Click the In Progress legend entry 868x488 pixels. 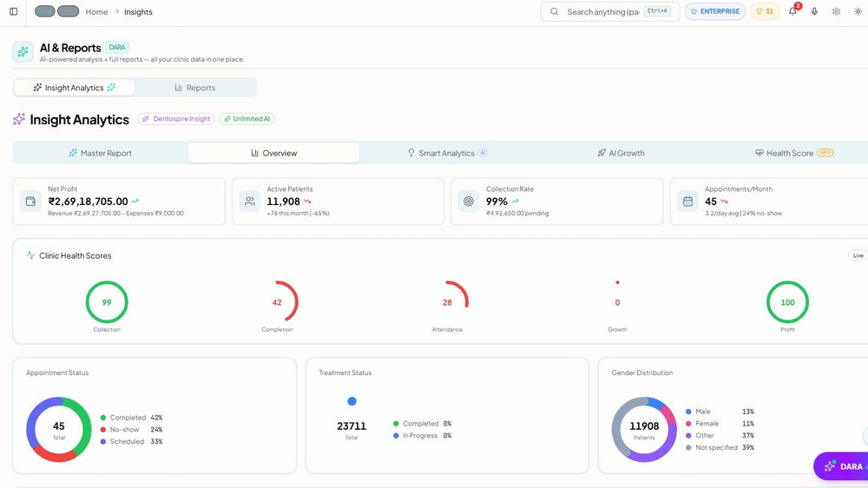[x=423, y=435]
